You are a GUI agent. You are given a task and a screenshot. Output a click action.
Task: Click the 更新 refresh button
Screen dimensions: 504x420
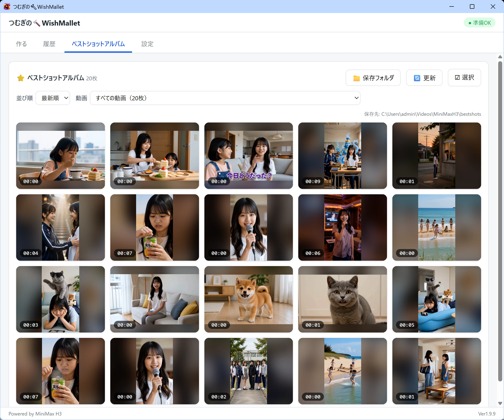click(424, 78)
